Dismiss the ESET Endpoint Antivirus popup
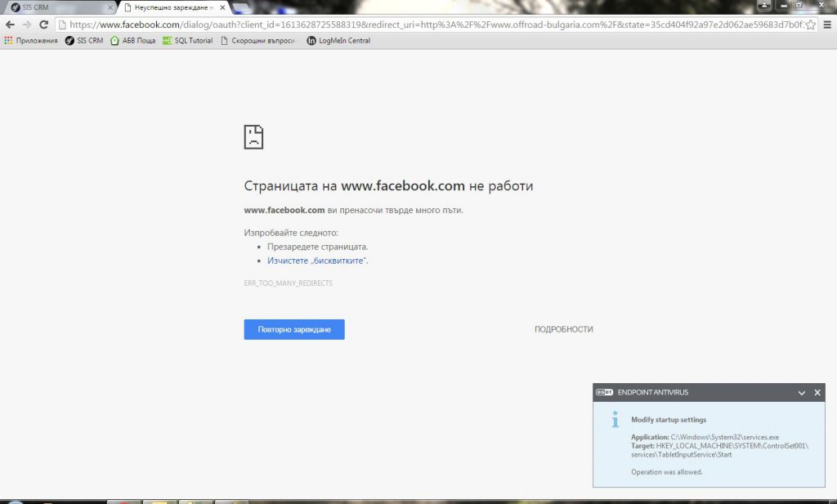Screen dimensions: 837x504 [817, 393]
